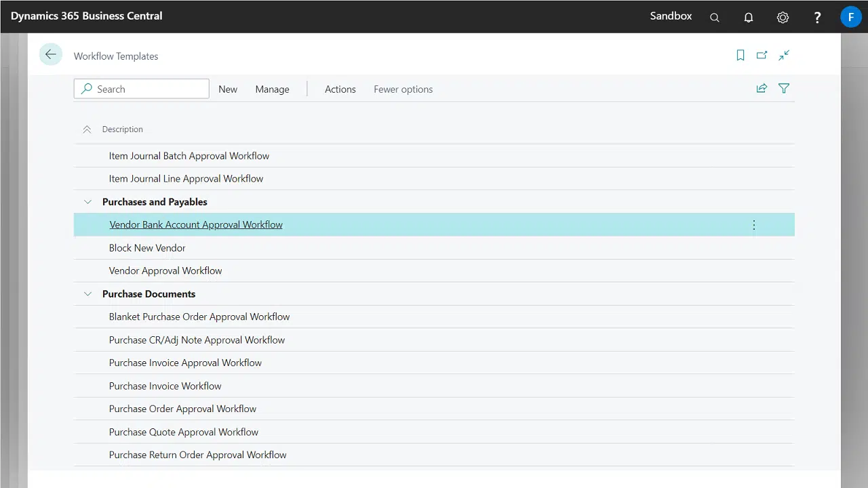Open the Help question mark
868x488 pixels.
point(817,18)
